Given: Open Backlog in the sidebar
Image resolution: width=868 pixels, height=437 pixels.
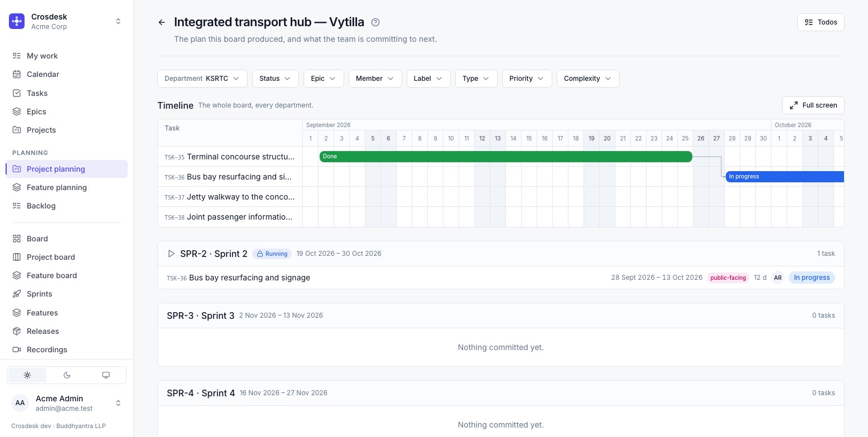Looking at the screenshot, I should (x=66, y=206).
